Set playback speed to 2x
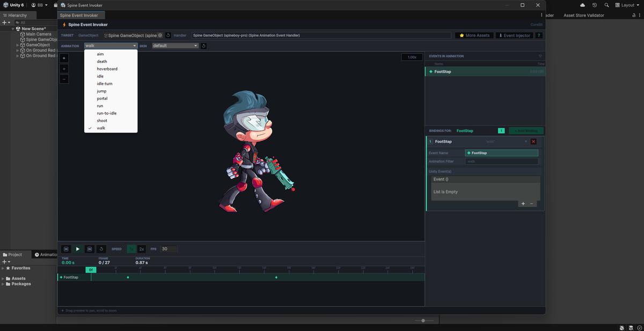 (x=142, y=249)
